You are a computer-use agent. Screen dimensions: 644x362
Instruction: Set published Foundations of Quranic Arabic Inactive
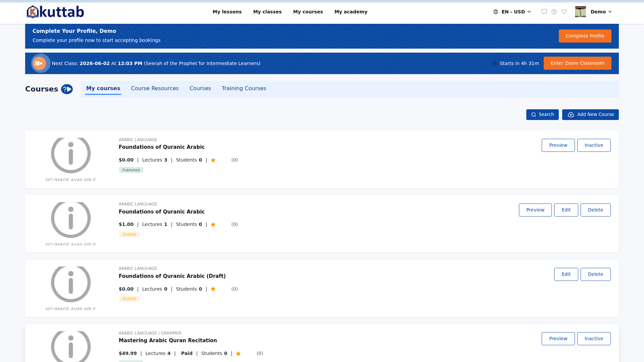coord(594,145)
